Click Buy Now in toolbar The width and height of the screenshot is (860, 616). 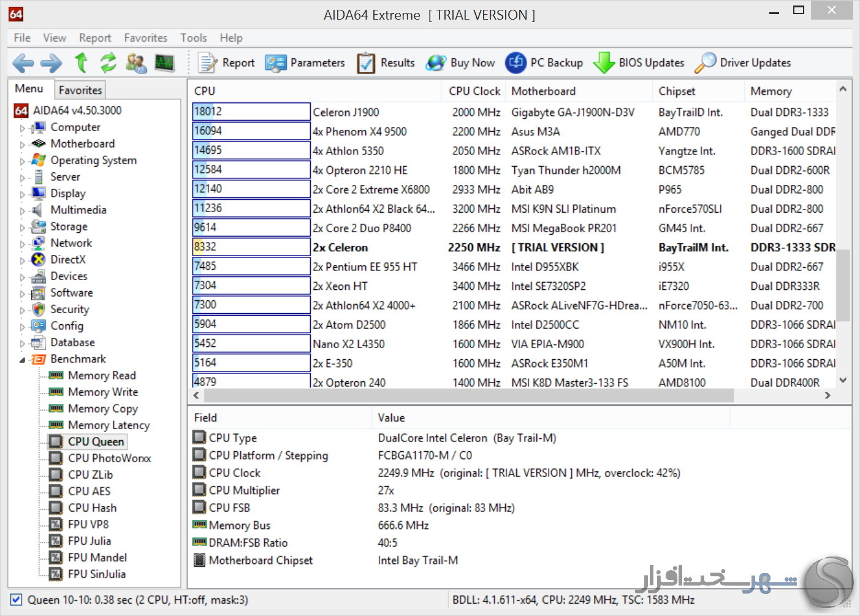pyautogui.click(x=460, y=63)
